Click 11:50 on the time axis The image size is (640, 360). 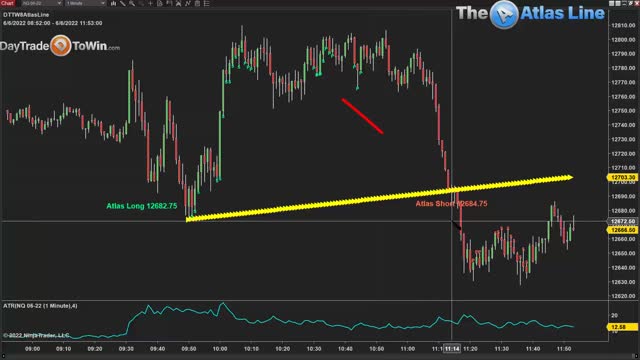[x=564, y=349]
